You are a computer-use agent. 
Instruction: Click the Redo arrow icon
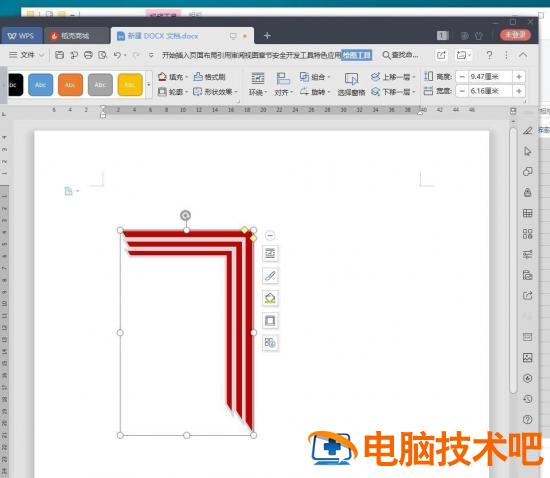136,55
